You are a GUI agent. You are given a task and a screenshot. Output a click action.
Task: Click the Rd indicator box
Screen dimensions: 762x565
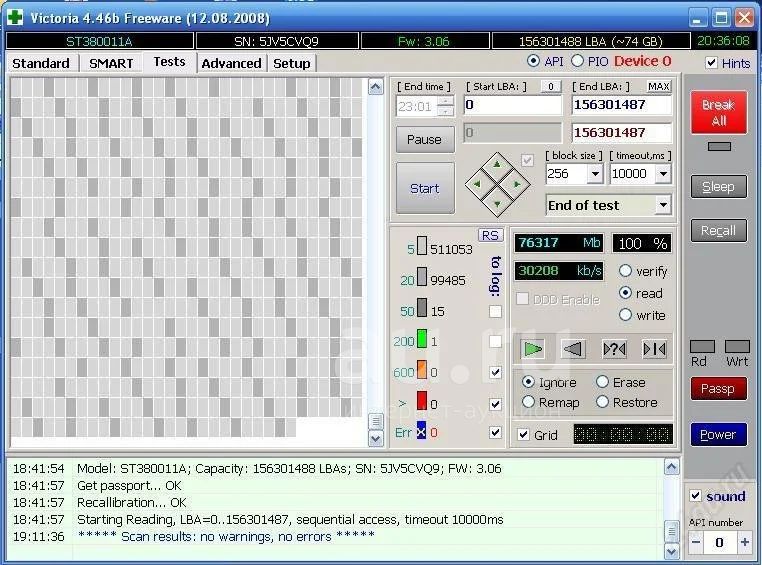(702, 346)
